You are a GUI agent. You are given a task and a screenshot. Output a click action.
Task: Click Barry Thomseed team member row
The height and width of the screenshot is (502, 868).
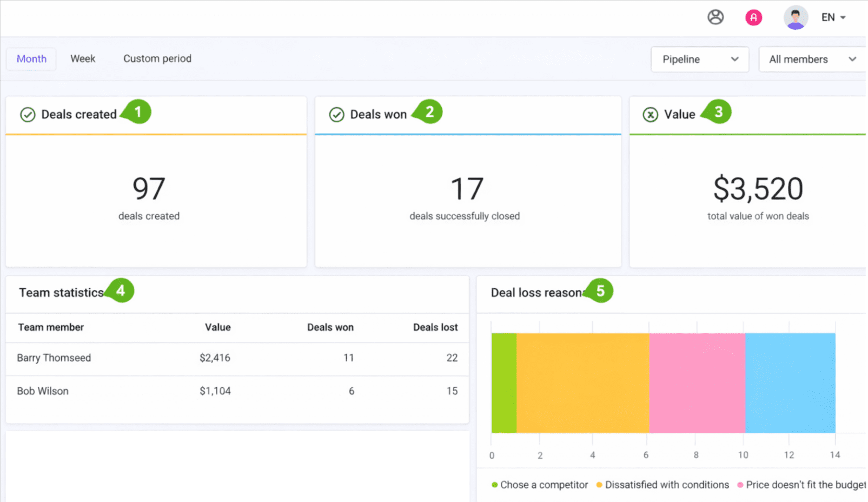tap(54, 358)
